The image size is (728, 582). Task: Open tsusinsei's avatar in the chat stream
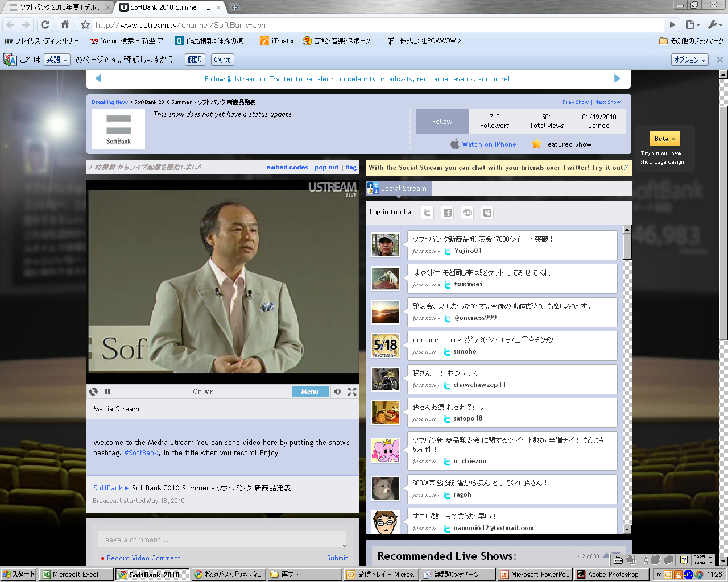click(x=386, y=278)
